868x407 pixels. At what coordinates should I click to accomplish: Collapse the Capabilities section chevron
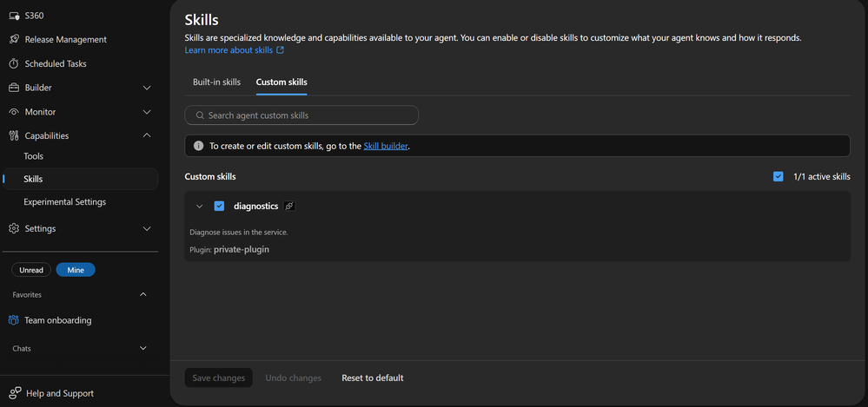[x=147, y=135]
